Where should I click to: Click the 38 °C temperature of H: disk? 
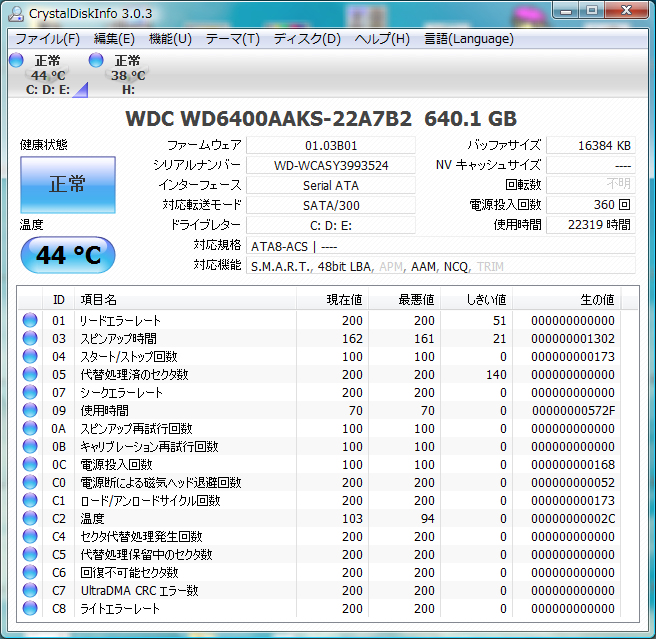(128, 75)
